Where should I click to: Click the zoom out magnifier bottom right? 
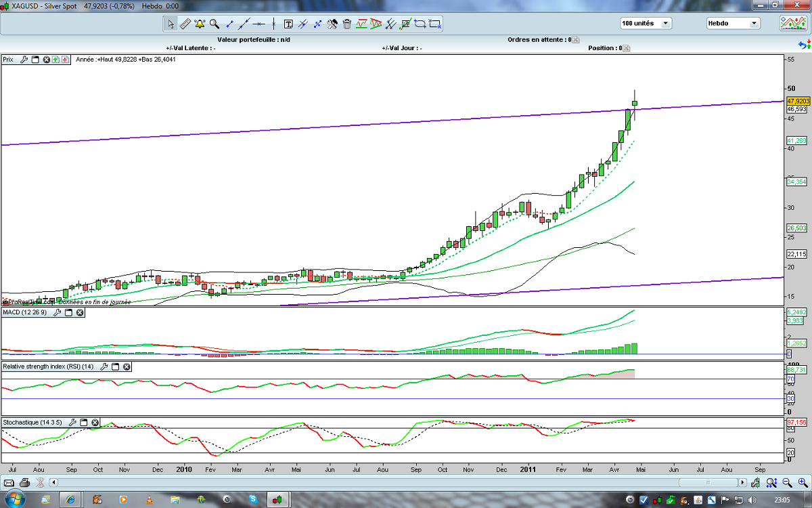tap(786, 483)
